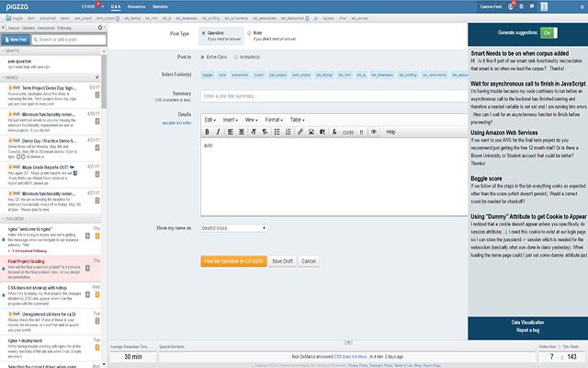The height and width of the screenshot is (368, 588).
Task: Select the lab_testing folder tag
Action: tap(324, 75)
